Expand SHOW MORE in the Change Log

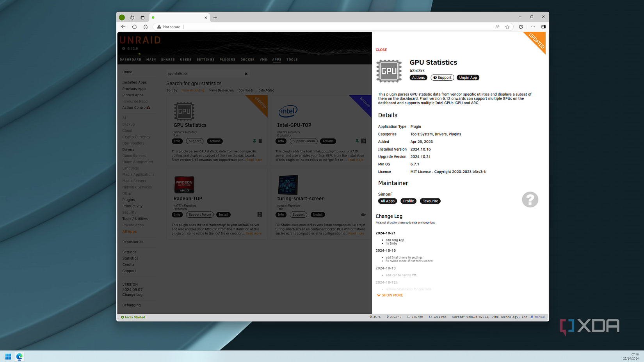click(x=390, y=295)
